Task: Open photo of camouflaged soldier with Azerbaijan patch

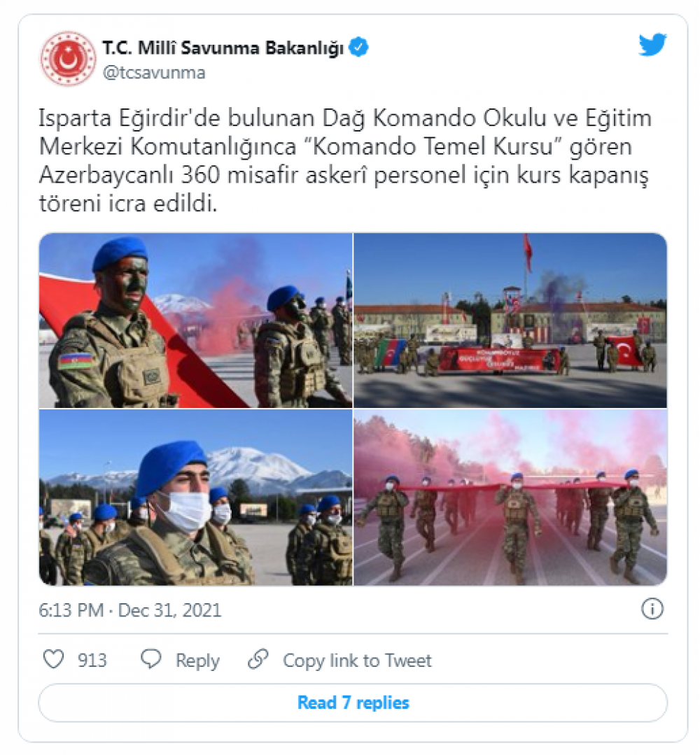Action: [195, 320]
